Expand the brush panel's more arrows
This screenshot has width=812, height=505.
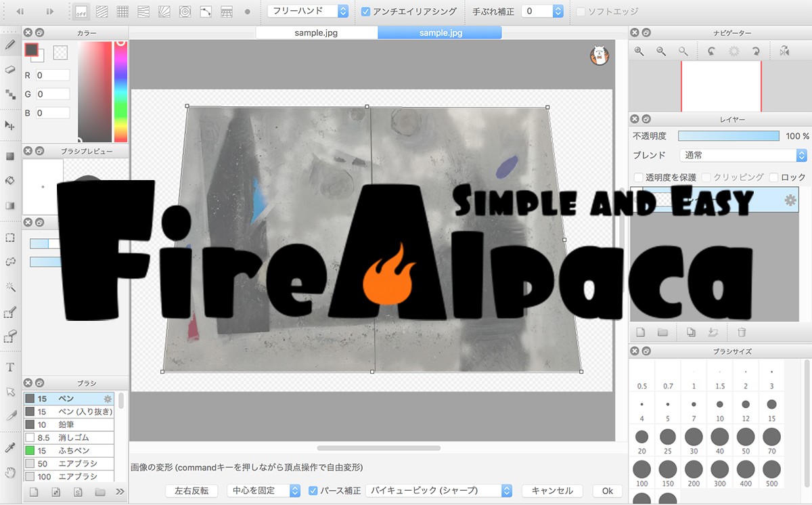(x=120, y=491)
